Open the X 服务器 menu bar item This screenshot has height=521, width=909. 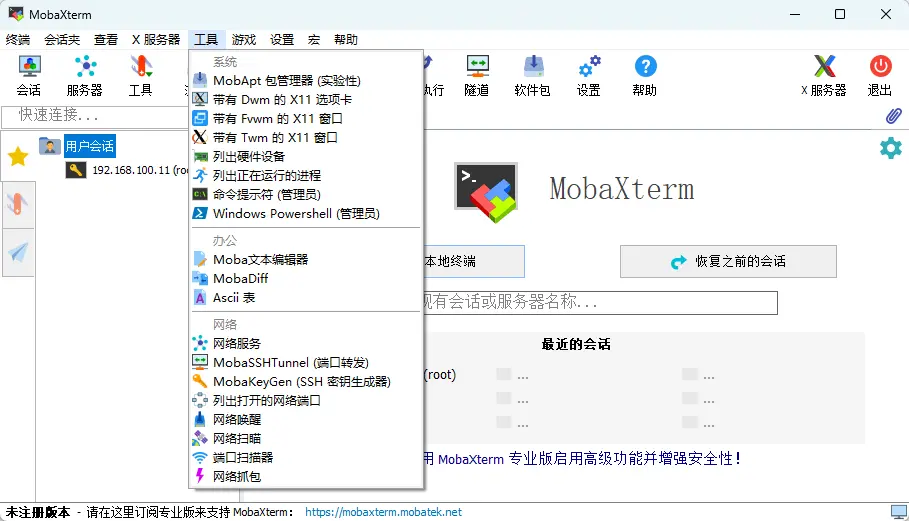156,39
